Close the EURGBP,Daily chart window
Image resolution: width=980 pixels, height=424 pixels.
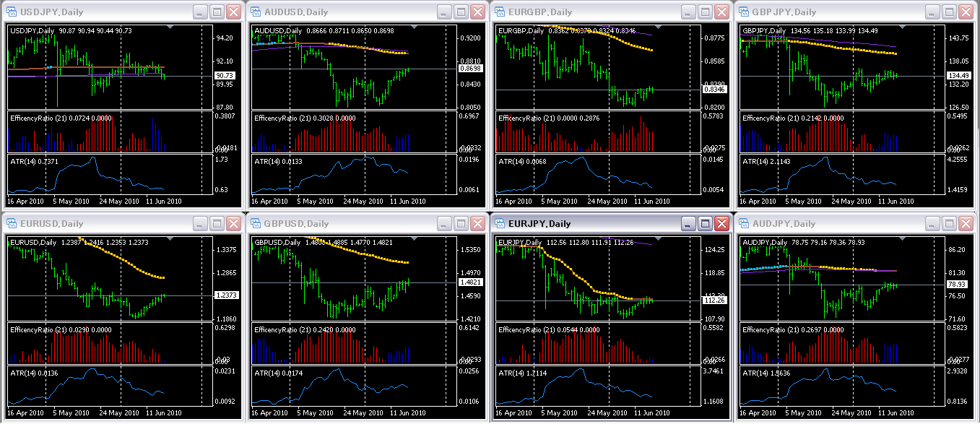click(722, 12)
